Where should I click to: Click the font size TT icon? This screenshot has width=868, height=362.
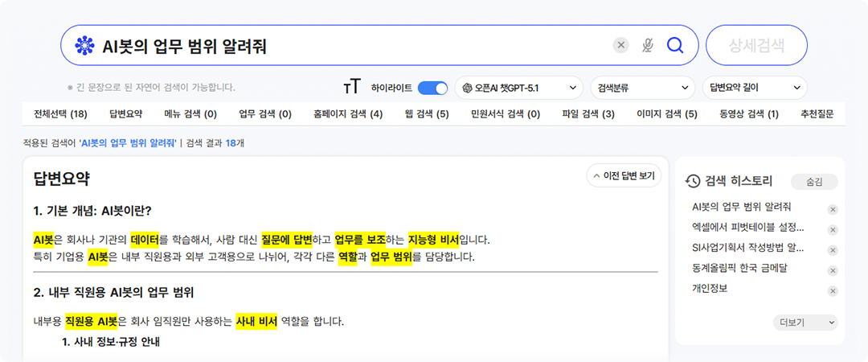tap(351, 87)
